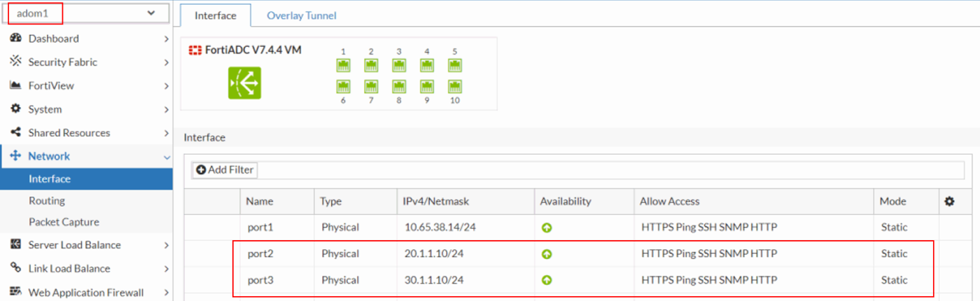Click the port 5 ethernet icon

coord(455,65)
